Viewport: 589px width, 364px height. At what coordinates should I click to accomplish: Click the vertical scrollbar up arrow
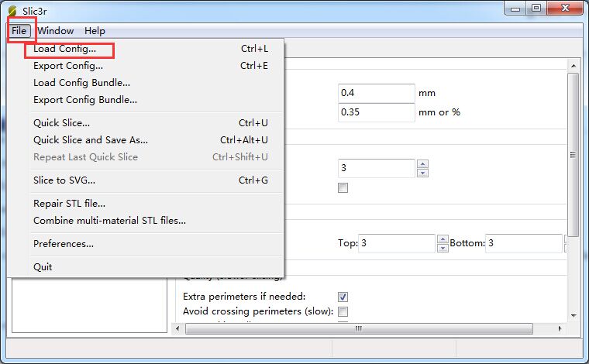pos(573,66)
